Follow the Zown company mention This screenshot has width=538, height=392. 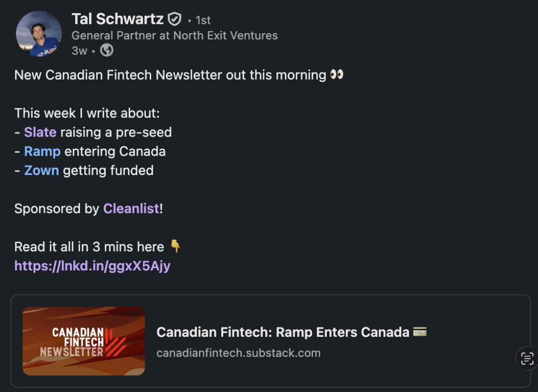click(x=42, y=170)
